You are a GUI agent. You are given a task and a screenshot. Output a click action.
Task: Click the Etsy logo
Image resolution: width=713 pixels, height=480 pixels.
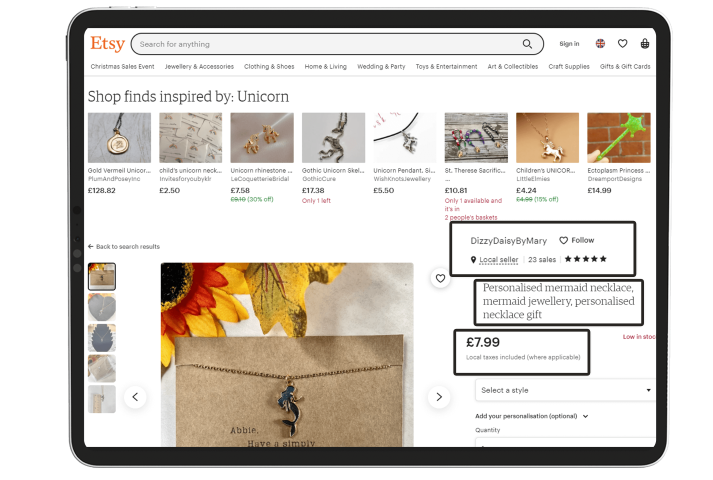tap(107, 44)
